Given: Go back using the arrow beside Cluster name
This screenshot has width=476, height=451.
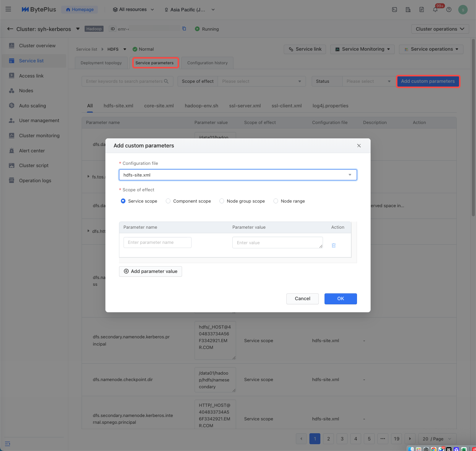Looking at the screenshot, I should [x=10, y=29].
